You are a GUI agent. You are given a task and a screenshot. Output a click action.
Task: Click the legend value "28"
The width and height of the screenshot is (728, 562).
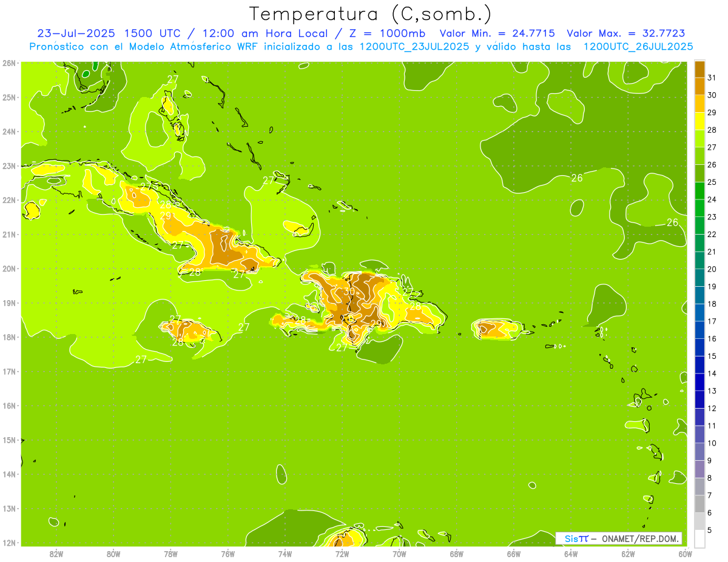(712, 130)
